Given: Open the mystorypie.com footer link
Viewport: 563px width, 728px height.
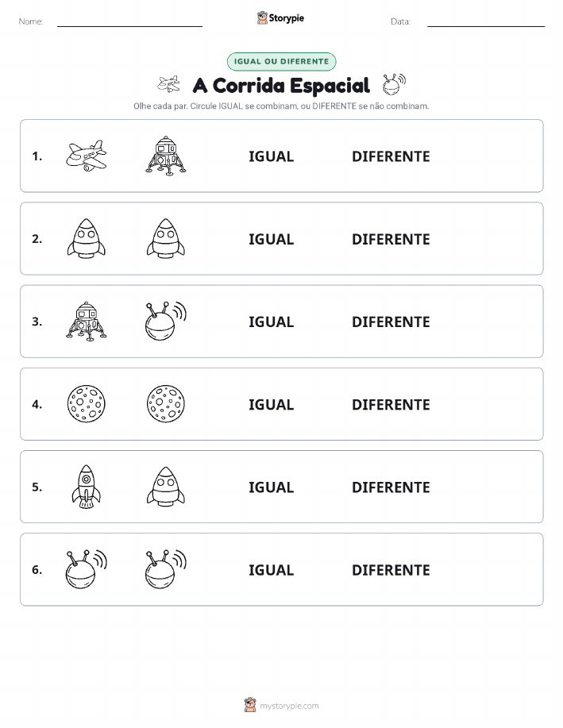Looking at the screenshot, I should [289, 706].
